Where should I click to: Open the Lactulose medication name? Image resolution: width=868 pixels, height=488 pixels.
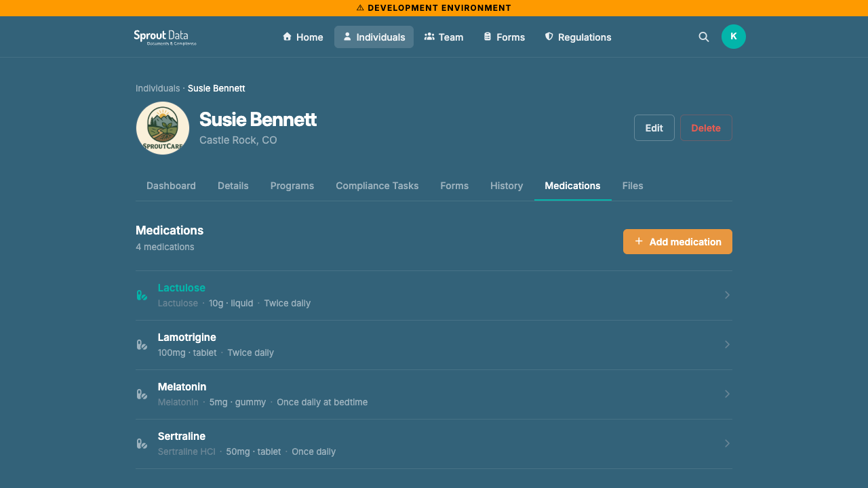pyautogui.click(x=182, y=287)
